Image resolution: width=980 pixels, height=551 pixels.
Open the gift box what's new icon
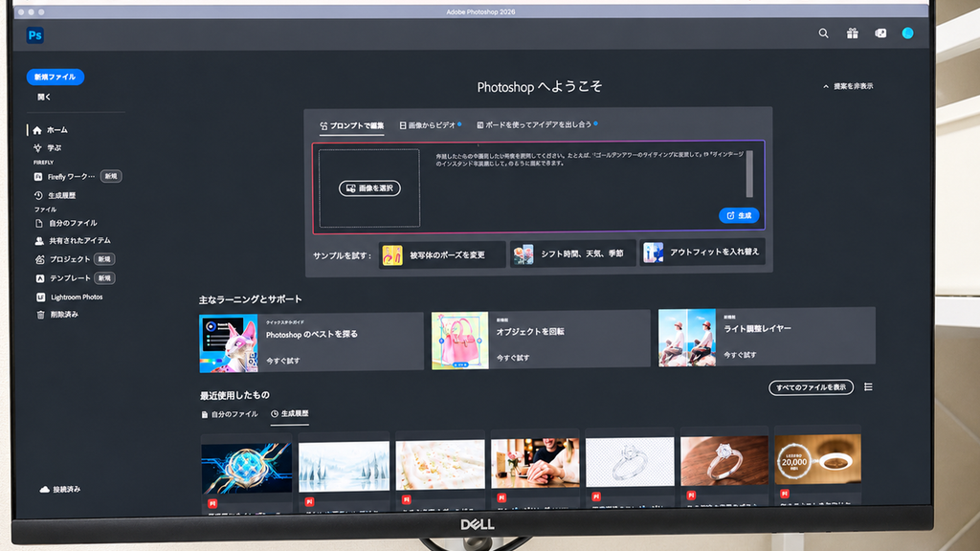point(852,33)
